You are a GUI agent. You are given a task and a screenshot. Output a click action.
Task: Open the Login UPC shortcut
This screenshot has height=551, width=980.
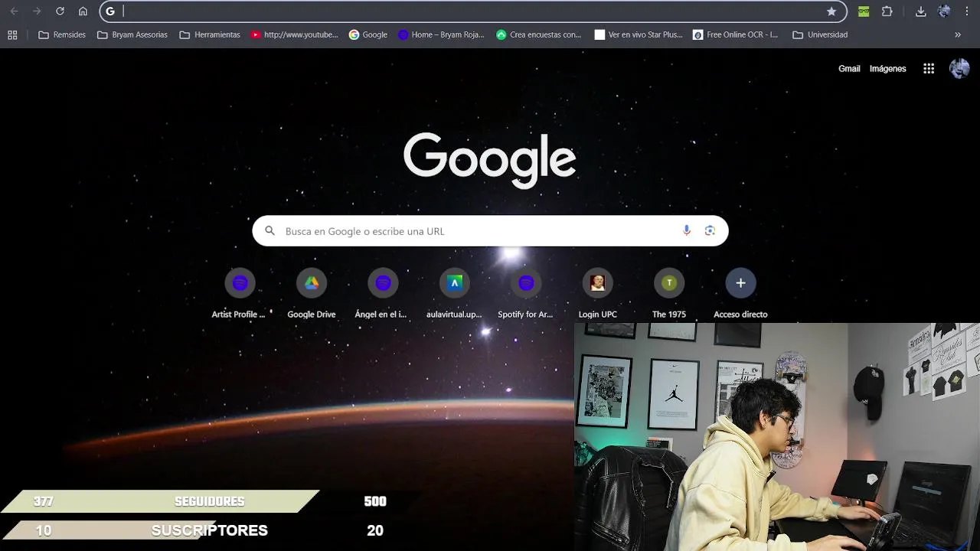pyautogui.click(x=598, y=294)
